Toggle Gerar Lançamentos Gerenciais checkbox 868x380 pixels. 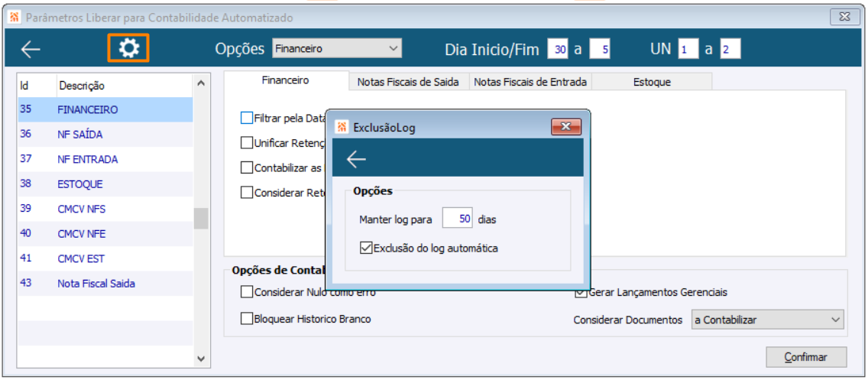coord(581,292)
